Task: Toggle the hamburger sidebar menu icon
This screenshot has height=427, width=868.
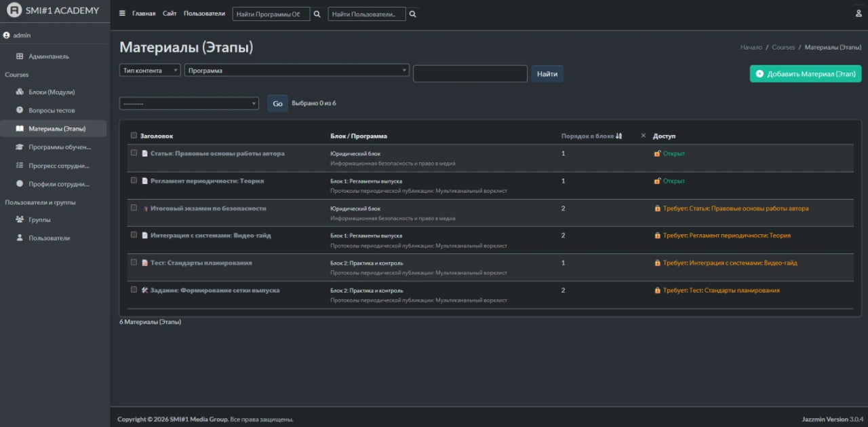Action: tap(122, 14)
